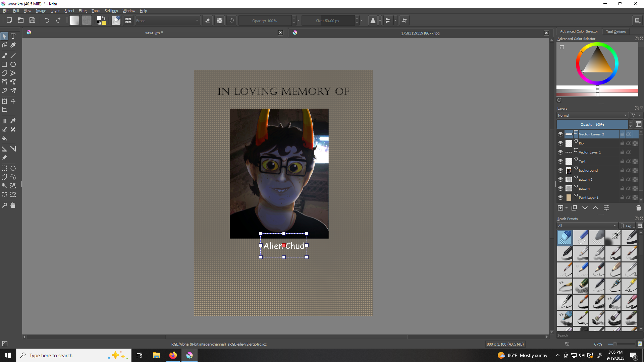Open the Filter menu
The height and width of the screenshot is (362, 644).
[x=83, y=11]
